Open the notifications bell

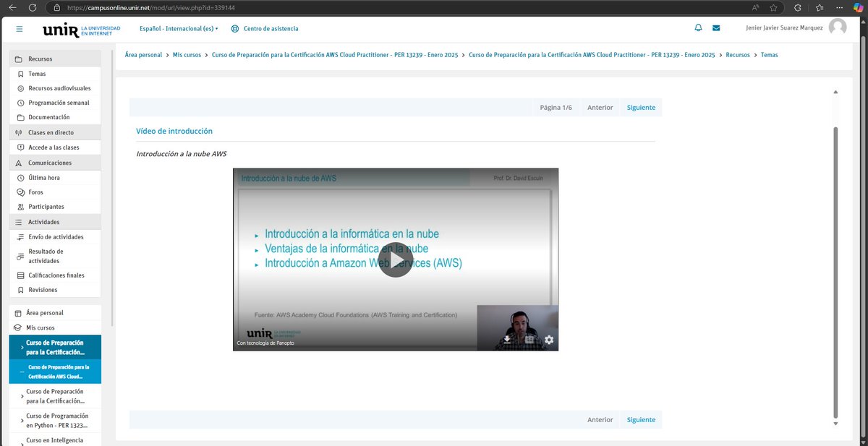coord(698,28)
